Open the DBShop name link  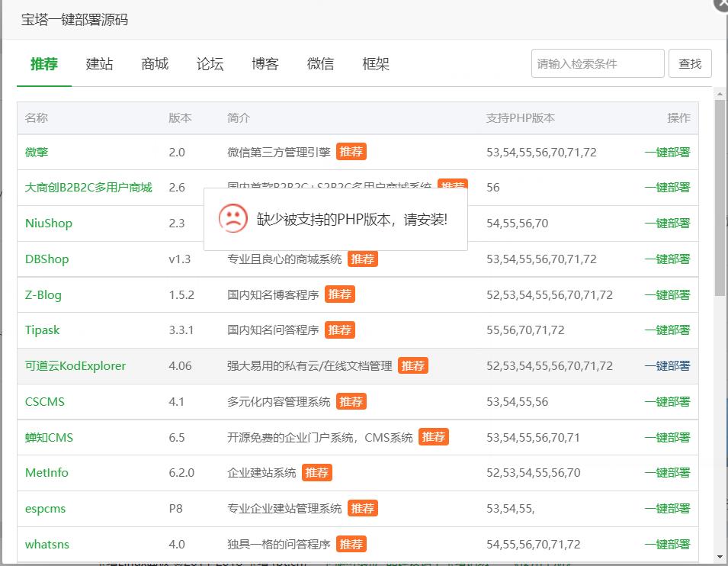(x=47, y=259)
